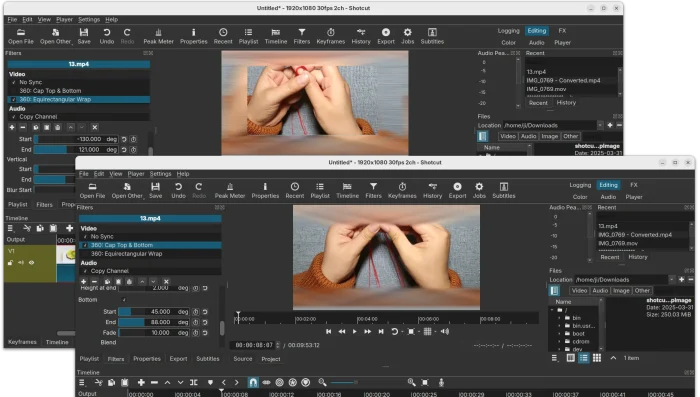Screen dimensions: 700x397
Task: Expand the cdrom folder in the front file tree
Action: click(x=559, y=342)
